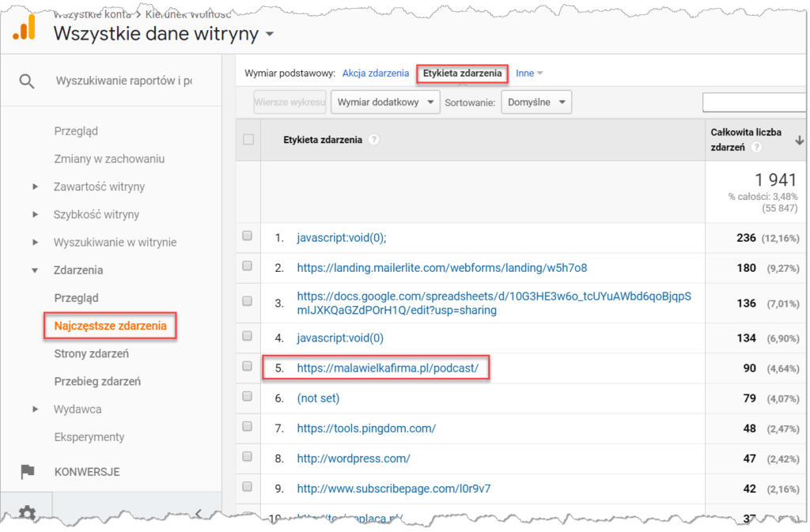Open the Domyślne sorting dropdown
Viewport: 810px width, 532px height.
pyautogui.click(x=536, y=102)
